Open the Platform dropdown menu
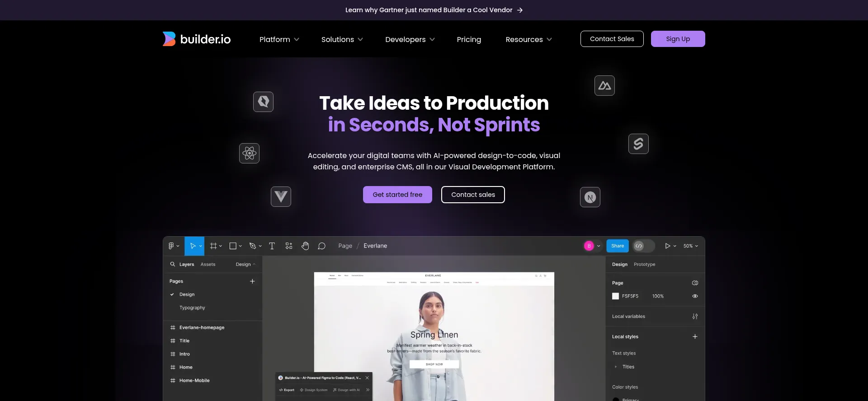The width and height of the screenshot is (868, 401). (279, 39)
